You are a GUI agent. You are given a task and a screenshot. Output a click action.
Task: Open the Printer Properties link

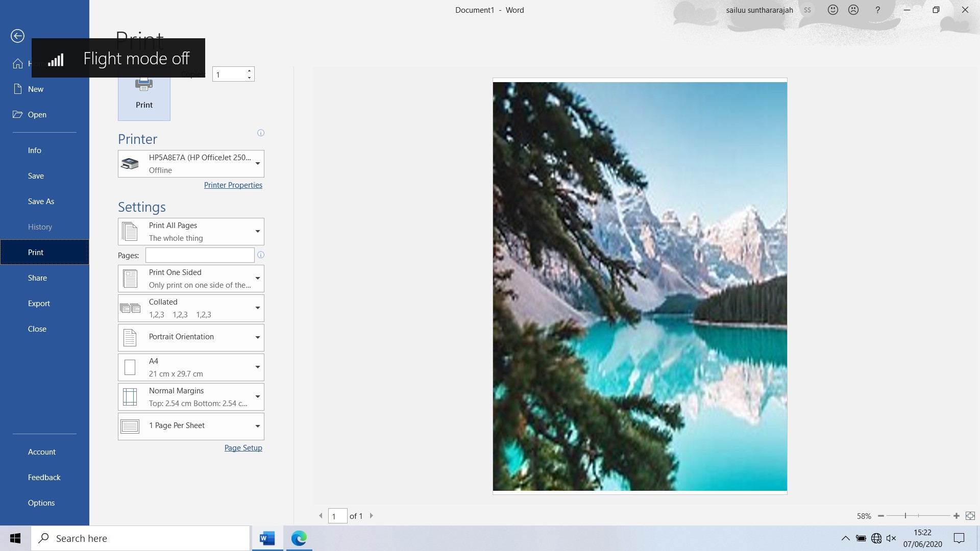pyautogui.click(x=233, y=185)
